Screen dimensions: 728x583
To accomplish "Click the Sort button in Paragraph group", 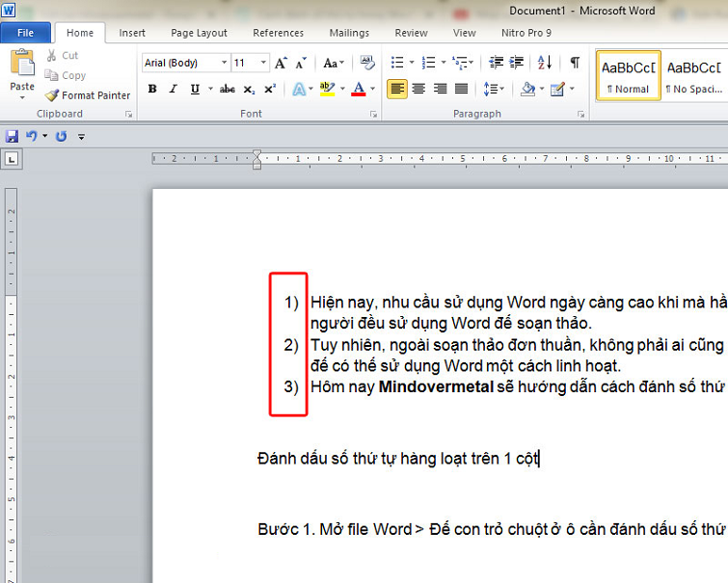I will pos(544,63).
